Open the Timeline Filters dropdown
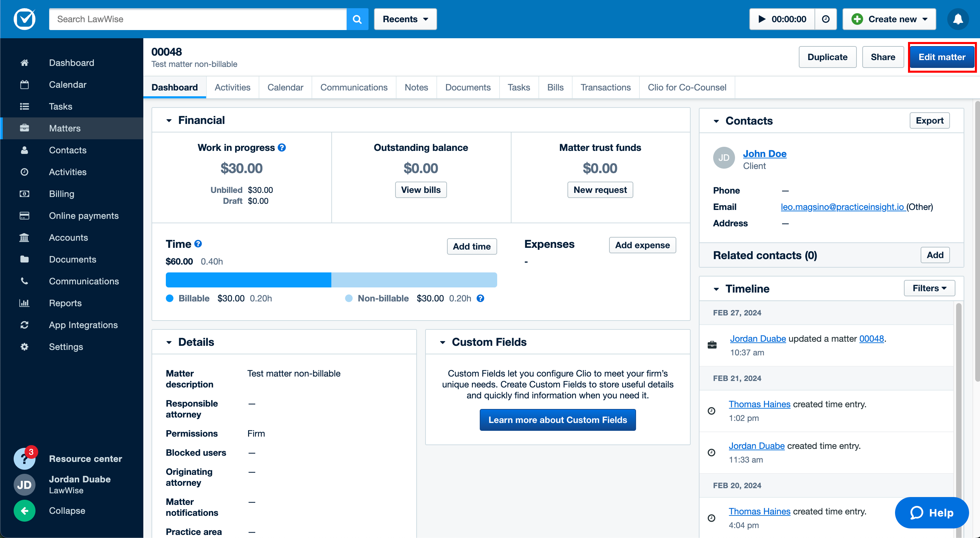Screen dimensions: 980x538 click(929, 288)
